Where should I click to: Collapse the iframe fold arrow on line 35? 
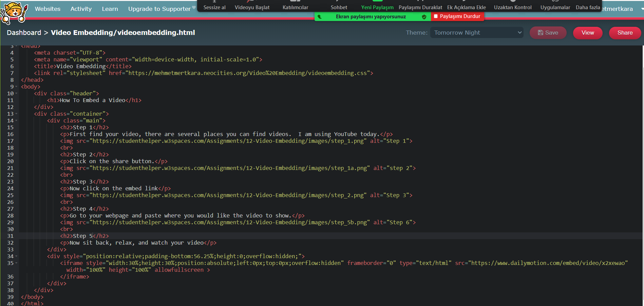click(16, 263)
